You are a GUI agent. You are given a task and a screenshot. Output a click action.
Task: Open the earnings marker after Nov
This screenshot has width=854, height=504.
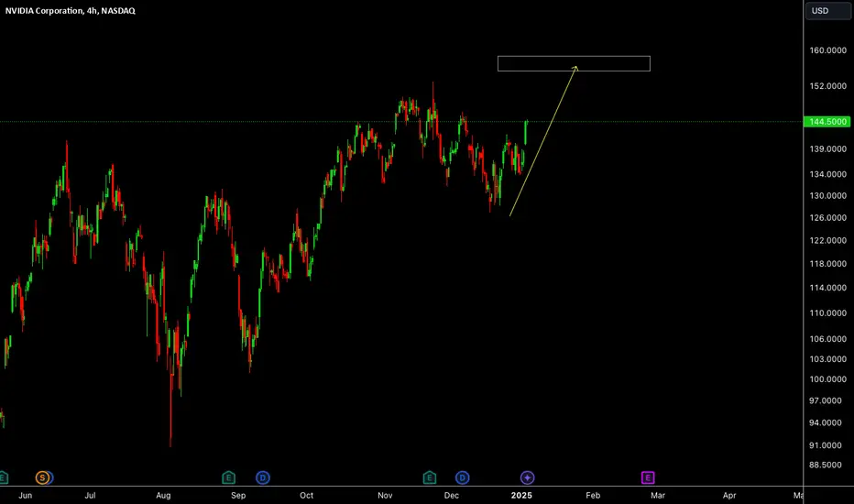430,477
